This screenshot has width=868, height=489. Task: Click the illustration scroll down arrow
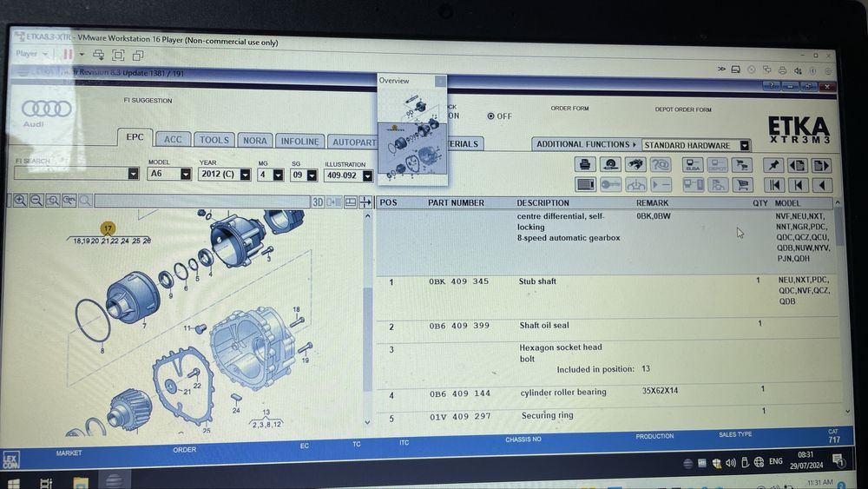(367, 422)
